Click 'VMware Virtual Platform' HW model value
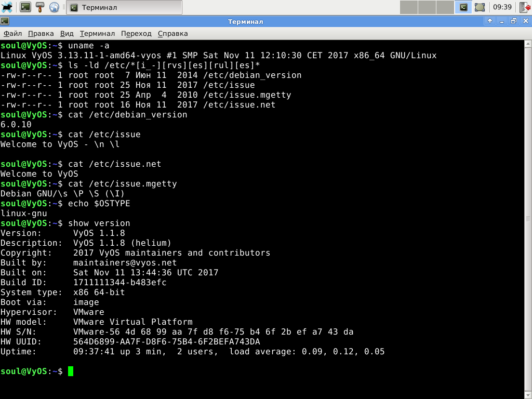The width and height of the screenshot is (532, 399). (x=132, y=322)
